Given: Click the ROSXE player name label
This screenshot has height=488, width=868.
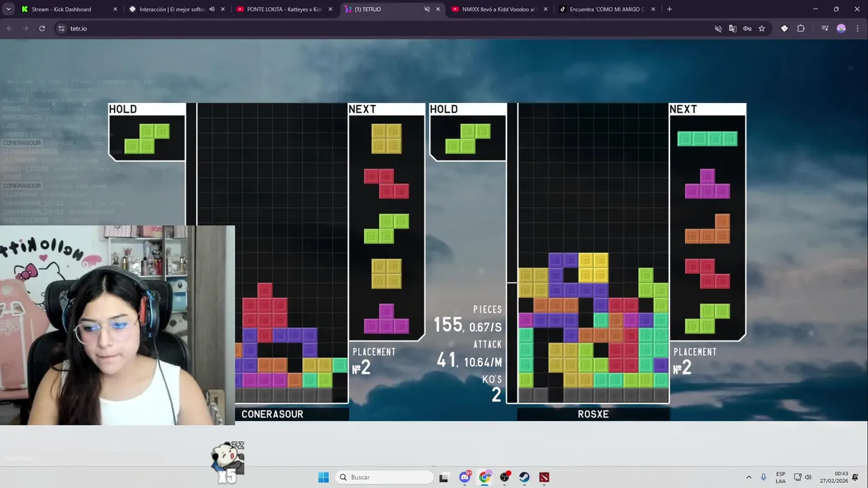Looking at the screenshot, I should 593,414.
